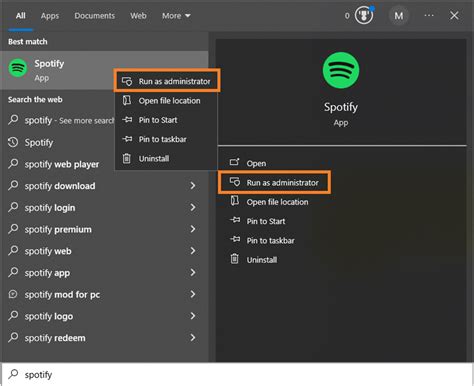Open the three-dot options menu
This screenshot has width=474, height=386.
tap(429, 15)
